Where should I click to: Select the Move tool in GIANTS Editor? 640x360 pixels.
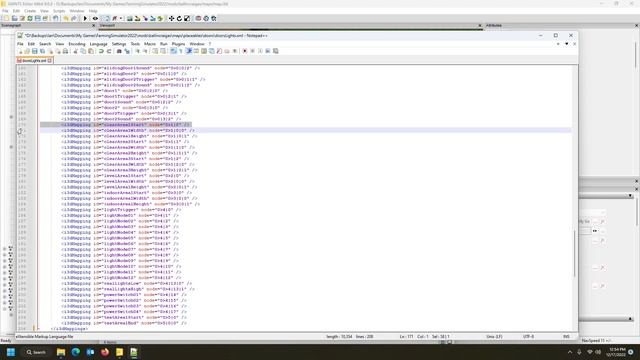[x=171, y=18]
